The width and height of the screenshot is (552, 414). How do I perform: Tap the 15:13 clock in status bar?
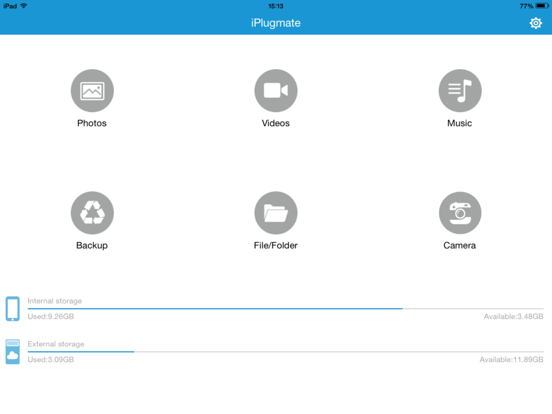(276, 6)
